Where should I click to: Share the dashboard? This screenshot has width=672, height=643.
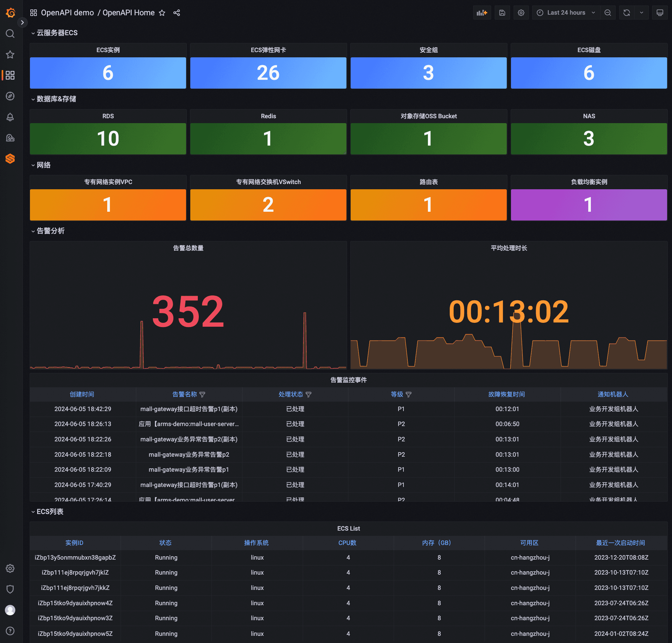177,13
